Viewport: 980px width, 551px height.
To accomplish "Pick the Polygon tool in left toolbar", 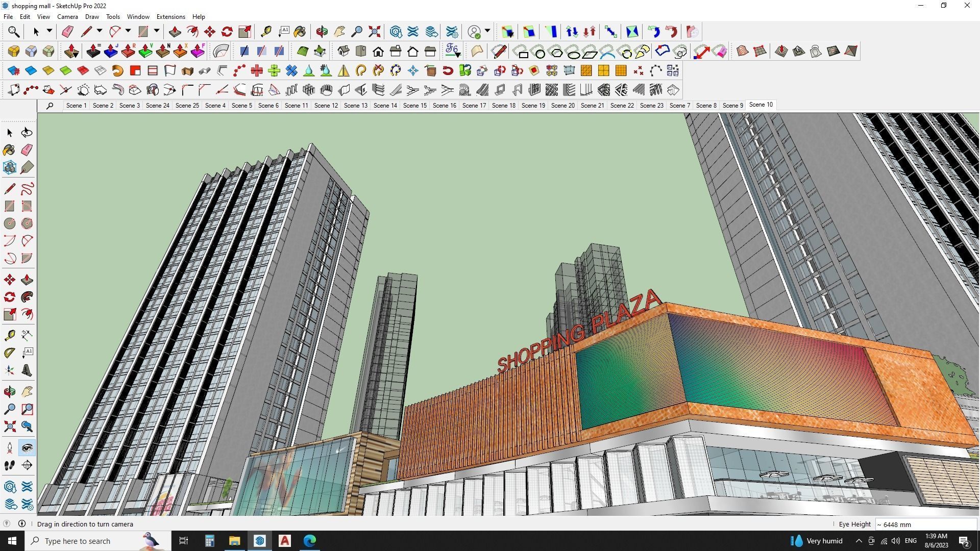I will [27, 223].
